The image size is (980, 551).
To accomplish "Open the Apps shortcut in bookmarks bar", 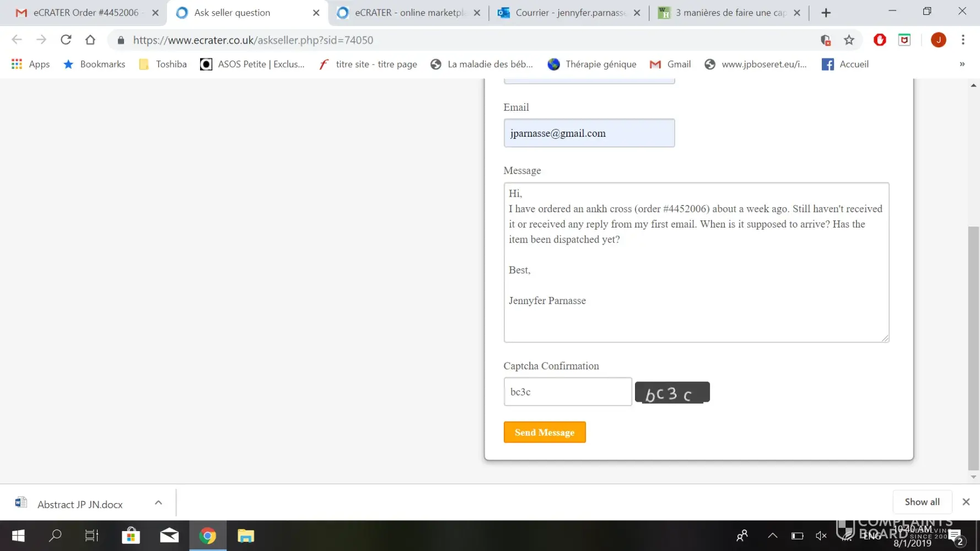I will coord(31,64).
